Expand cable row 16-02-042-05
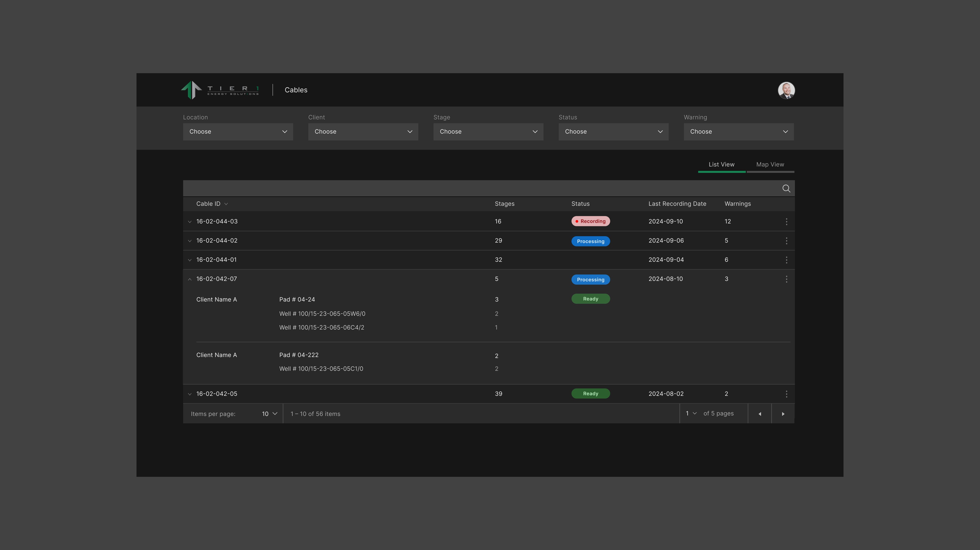Screen dimensions: 980x550 tap(190, 394)
